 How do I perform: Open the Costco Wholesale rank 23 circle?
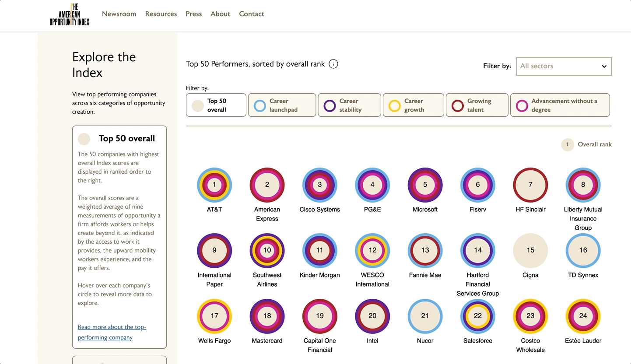(x=530, y=316)
